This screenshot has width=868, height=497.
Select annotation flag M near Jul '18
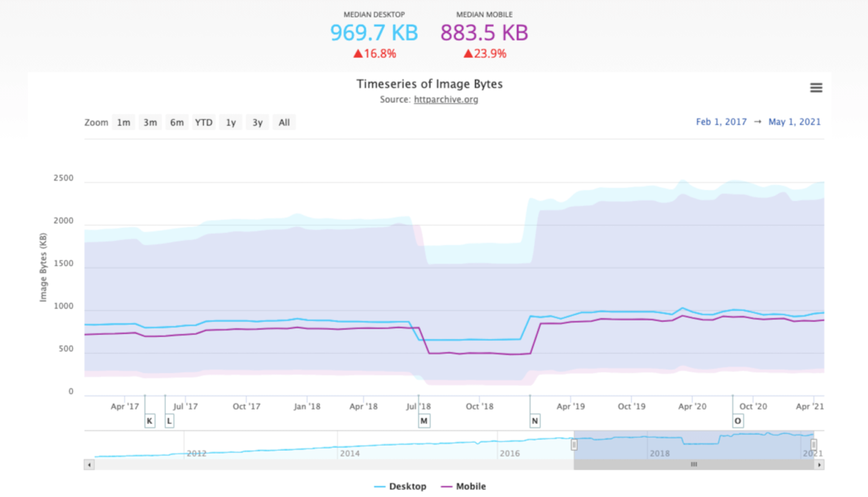pyautogui.click(x=424, y=421)
